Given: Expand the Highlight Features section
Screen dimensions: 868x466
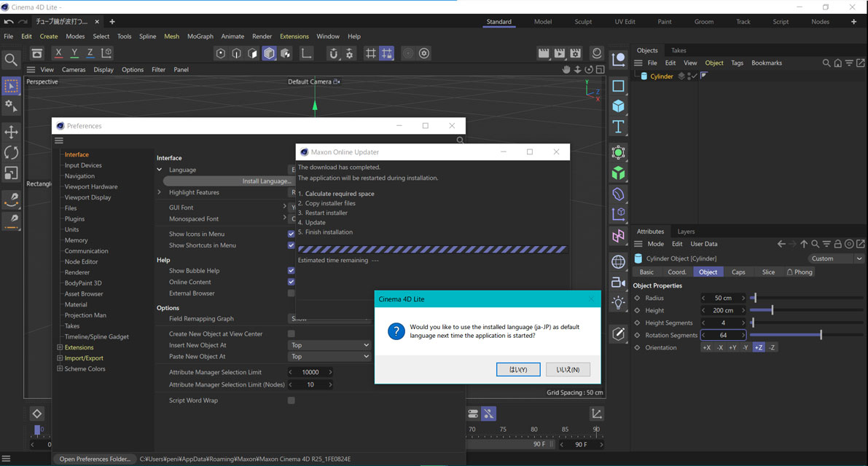Looking at the screenshot, I should (x=160, y=192).
